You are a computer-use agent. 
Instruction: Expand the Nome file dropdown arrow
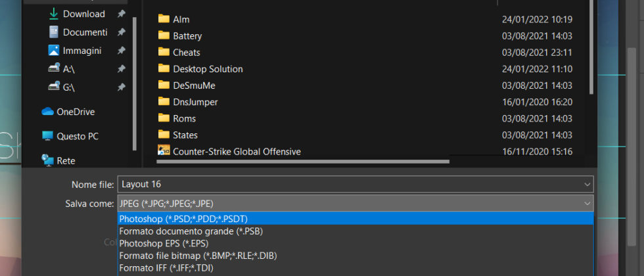(x=587, y=185)
